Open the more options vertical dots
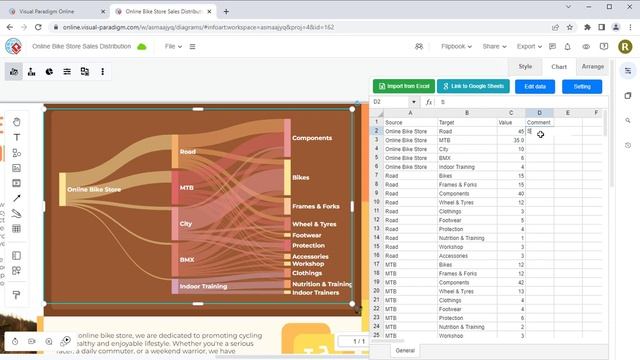 [102, 72]
